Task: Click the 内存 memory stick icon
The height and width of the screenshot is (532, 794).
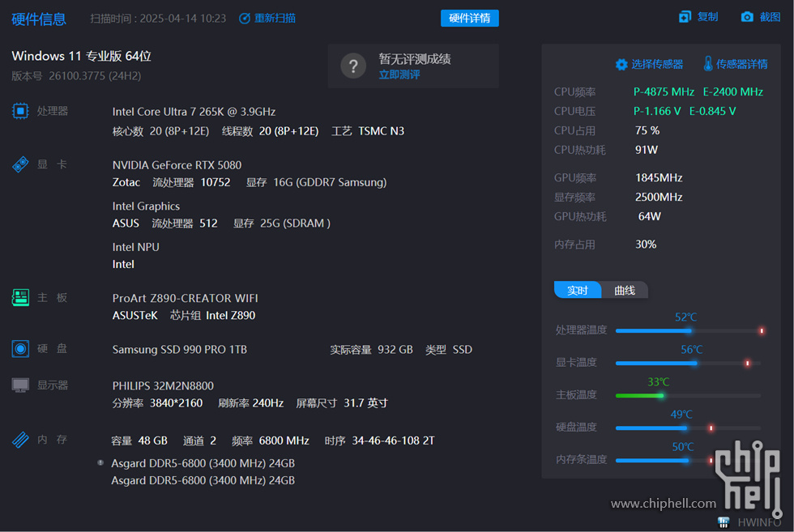Action: [20, 440]
